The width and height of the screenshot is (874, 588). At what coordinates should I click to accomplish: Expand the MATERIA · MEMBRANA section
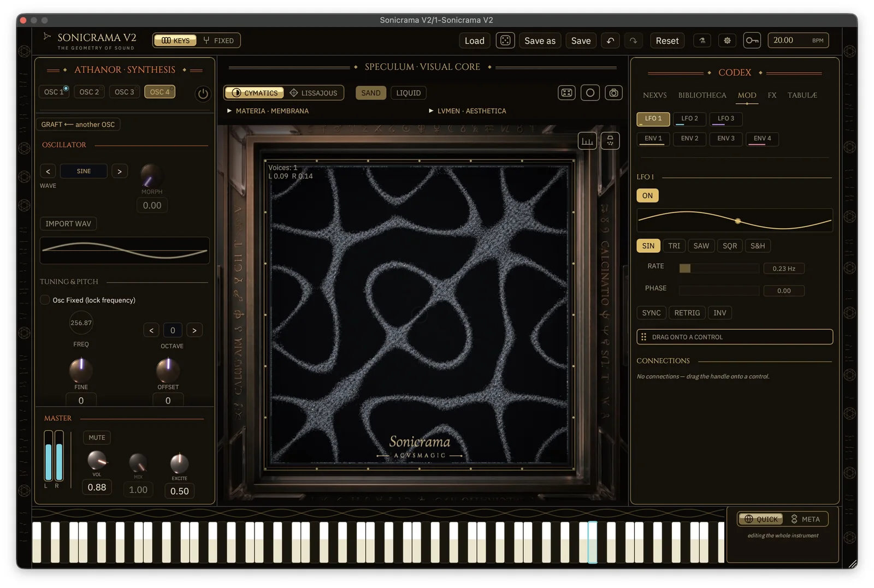(x=268, y=111)
